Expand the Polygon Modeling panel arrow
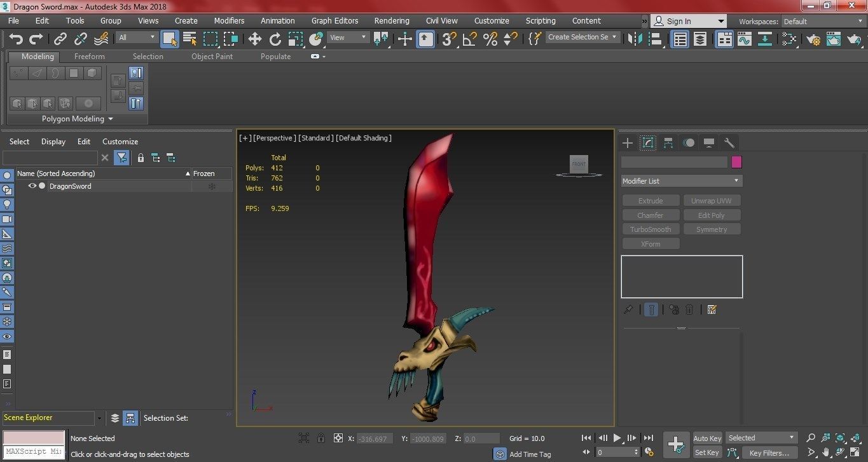Viewport: 868px width, 462px height. pos(111,119)
